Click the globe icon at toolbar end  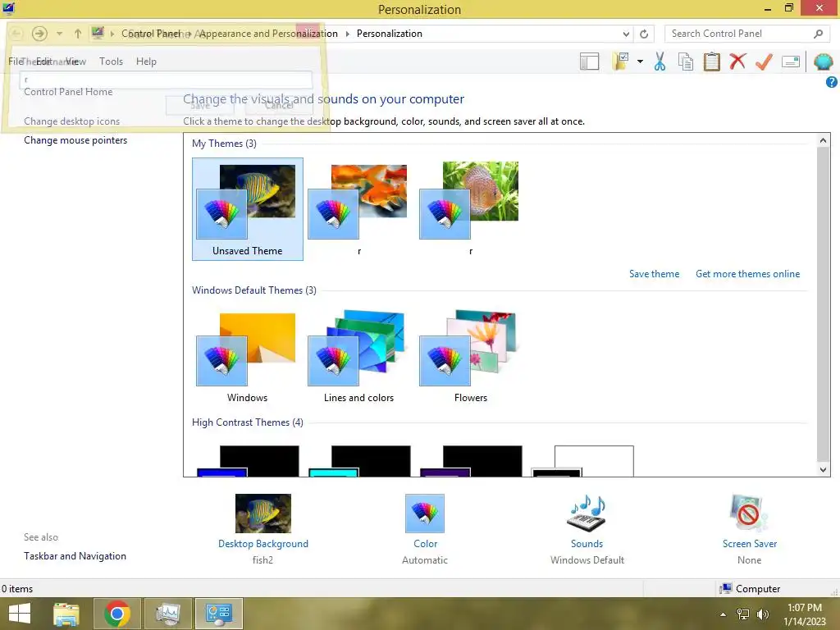(823, 62)
